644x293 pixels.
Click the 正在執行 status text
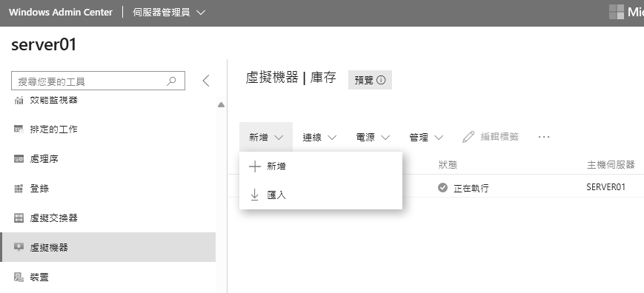(471, 188)
